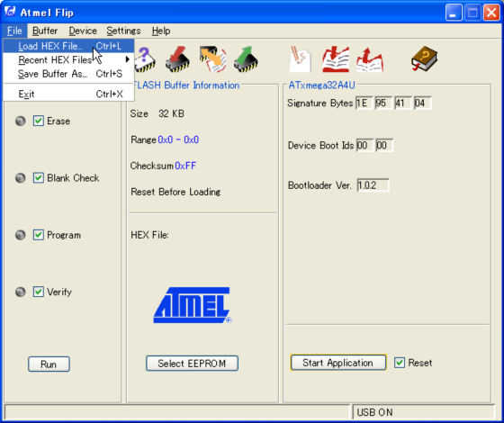Screen dimensions: 504x423
Task: Open the Device menu
Action: point(83,31)
